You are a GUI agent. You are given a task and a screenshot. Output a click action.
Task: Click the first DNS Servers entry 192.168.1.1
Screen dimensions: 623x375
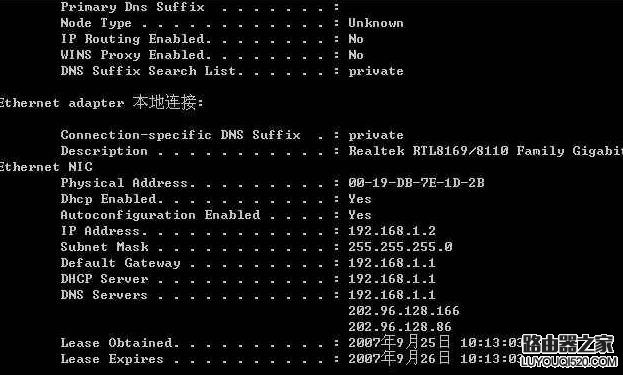392,295
